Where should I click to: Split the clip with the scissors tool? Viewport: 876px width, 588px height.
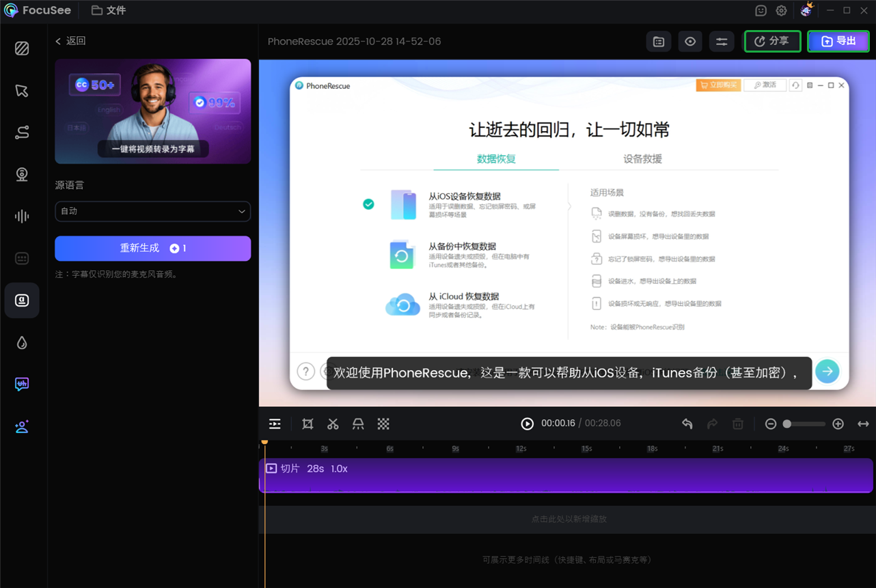333,423
